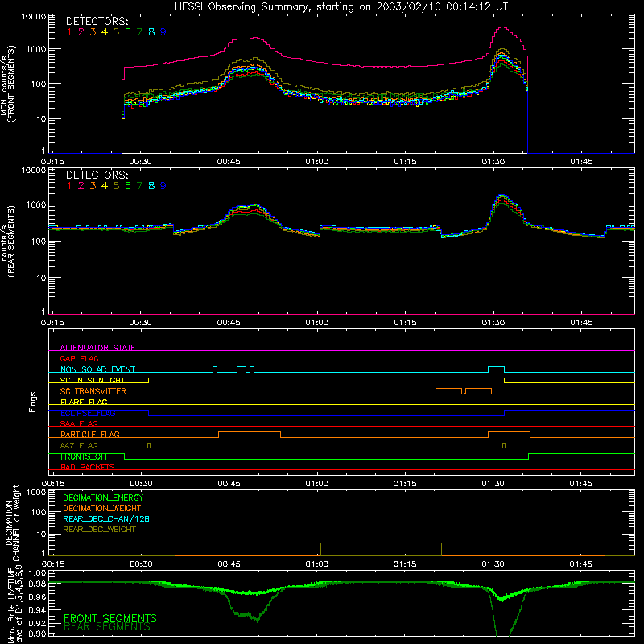Image resolution: width=644 pixels, height=644 pixels.
Task: Select DETECTORS: label in rear segments plot
Action: point(97,175)
